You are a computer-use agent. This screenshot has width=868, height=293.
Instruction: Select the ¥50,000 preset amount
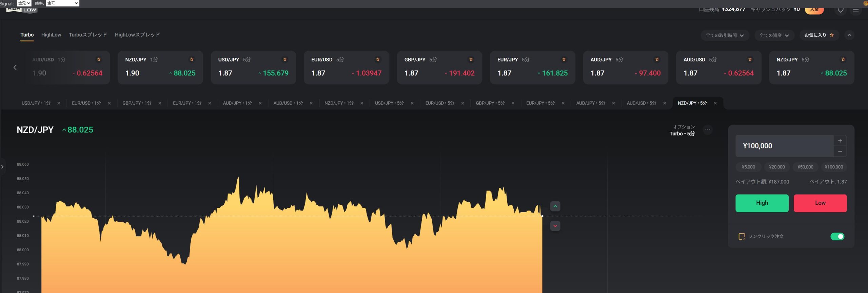[805, 167]
